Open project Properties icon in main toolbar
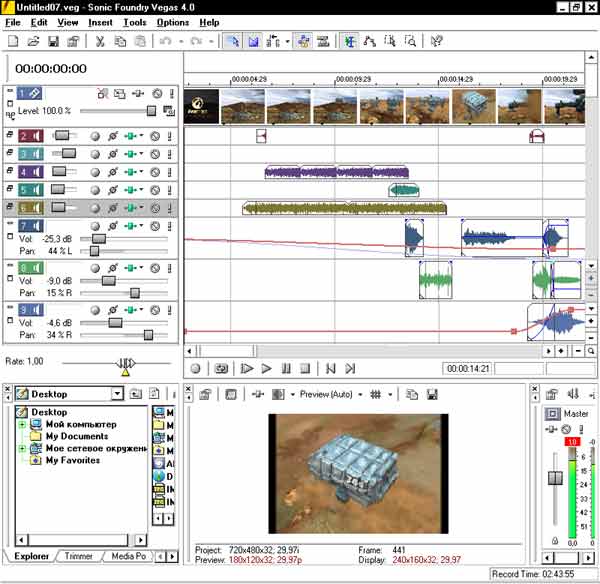The width and height of the screenshot is (600, 584). click(x=73, y=41)
